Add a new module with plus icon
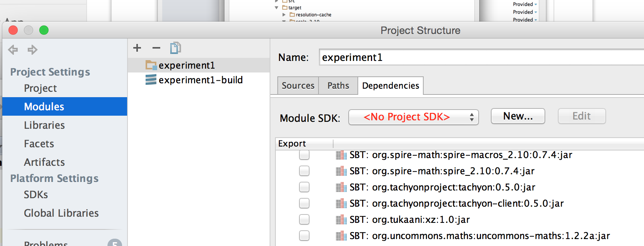The width and height of the screenshot is (644, 246). [137, 48]
